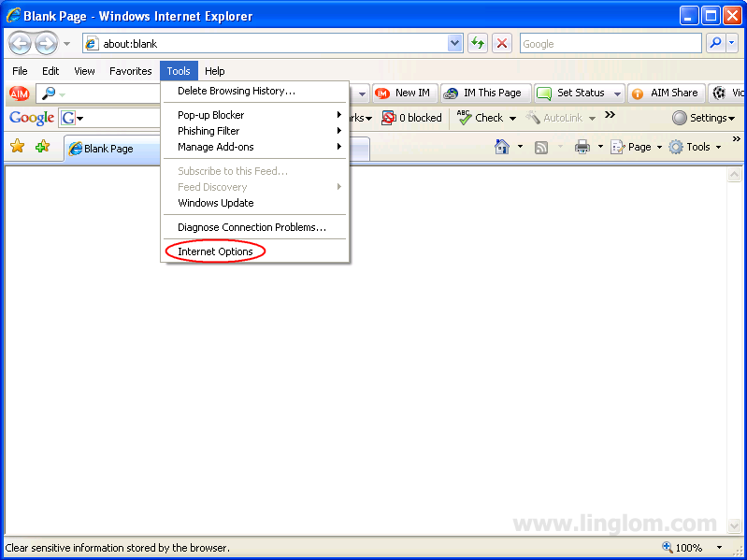Click the Home icon
Image resolution: width=747 pixels, height=560 pixels.
pyautogui.click(x=502, y=147)
